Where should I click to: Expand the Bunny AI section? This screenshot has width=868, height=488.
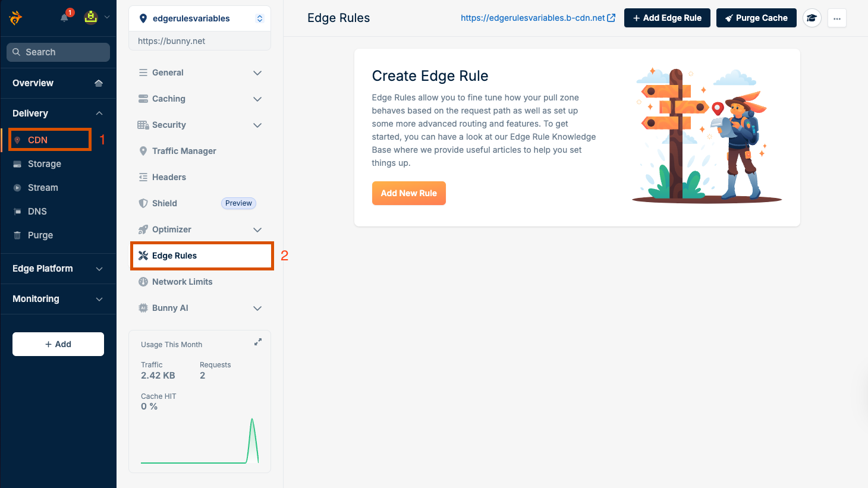click(200, 308)
